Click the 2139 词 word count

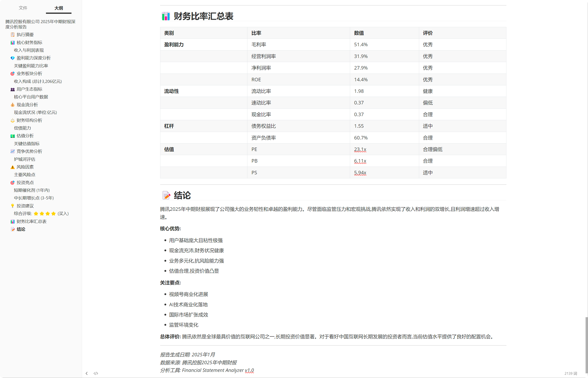coord(571,373)
